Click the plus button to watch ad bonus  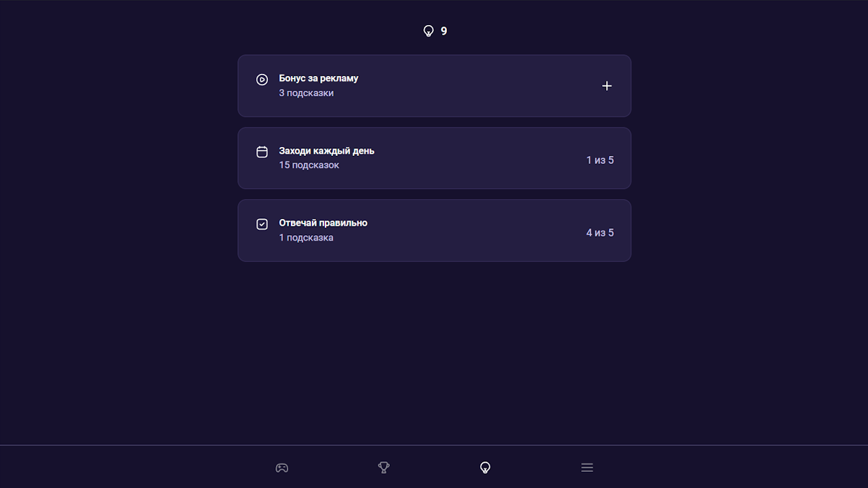[x=606, y=86]
